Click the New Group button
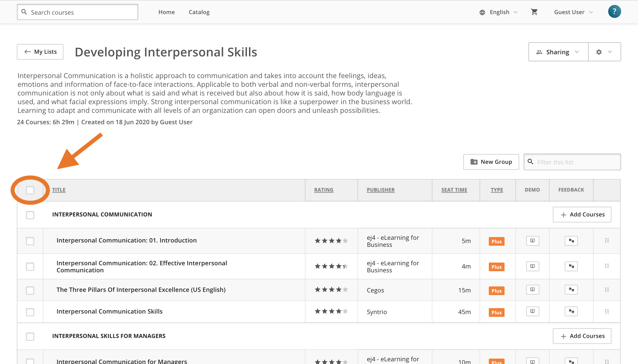The image size is (638, 364). click(491, 162)
